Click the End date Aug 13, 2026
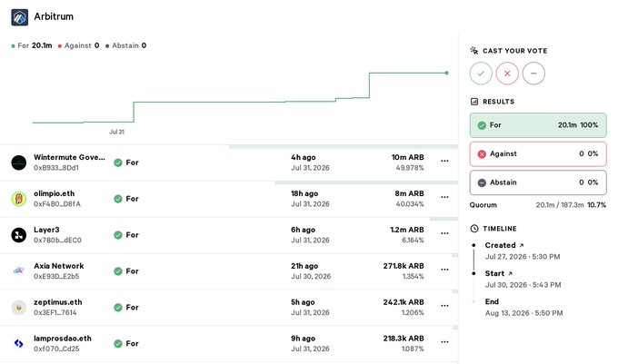 pyautogui.click(x=523, y=313)
